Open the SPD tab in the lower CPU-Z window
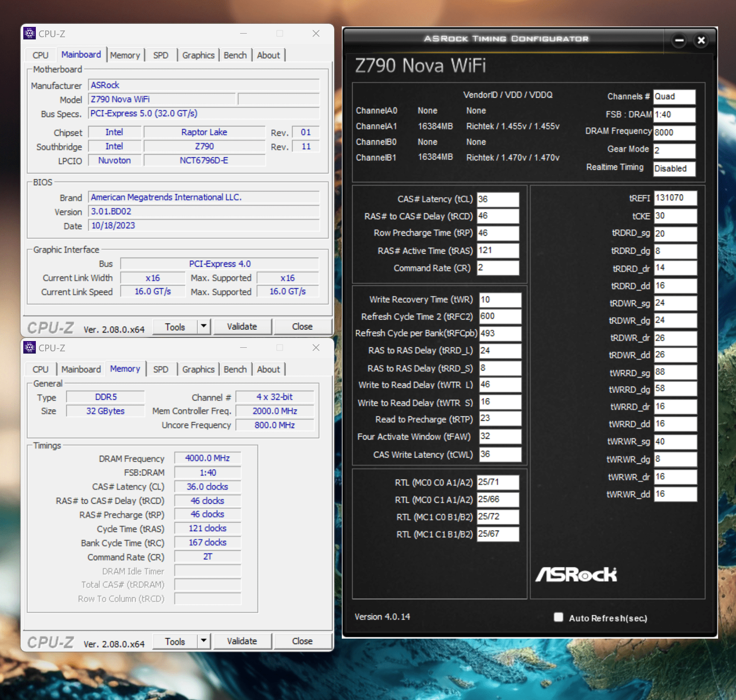This screenshot has width=736, height=700. click(161, 369)
